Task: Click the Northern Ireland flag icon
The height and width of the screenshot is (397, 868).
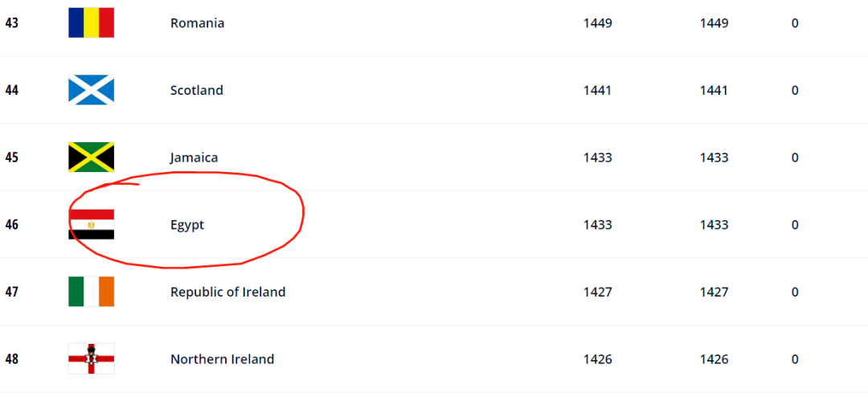Action: [x=92, y=358]
